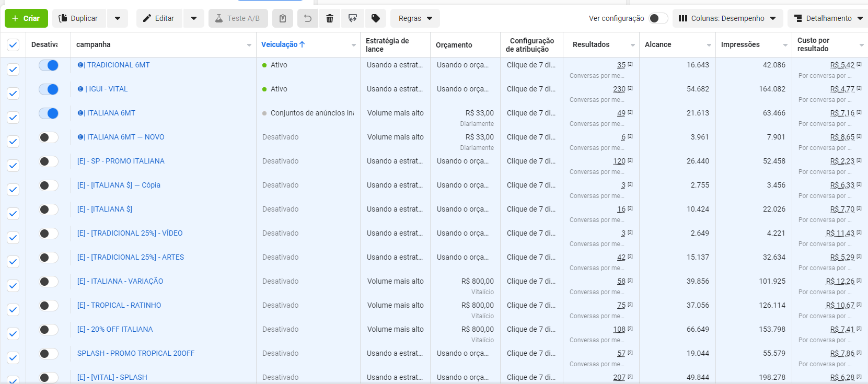Click the R$ 33,00 budget for ITALIANA 6MT
Viewport: 868px width, 384px height.
(480, 113)
